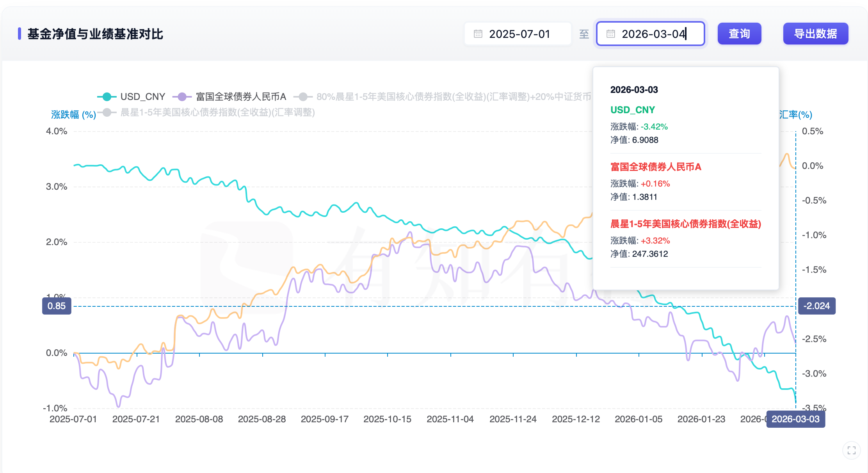The image size is (868, 473).
Task: Click purple legend marker for 富国全球债券人民币A
Action: point(182,96)
